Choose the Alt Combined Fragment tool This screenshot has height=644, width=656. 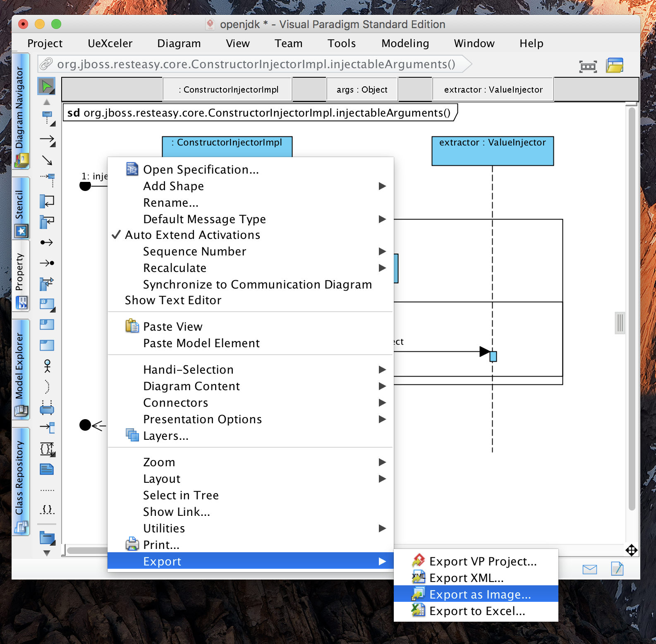coord(47,305)
